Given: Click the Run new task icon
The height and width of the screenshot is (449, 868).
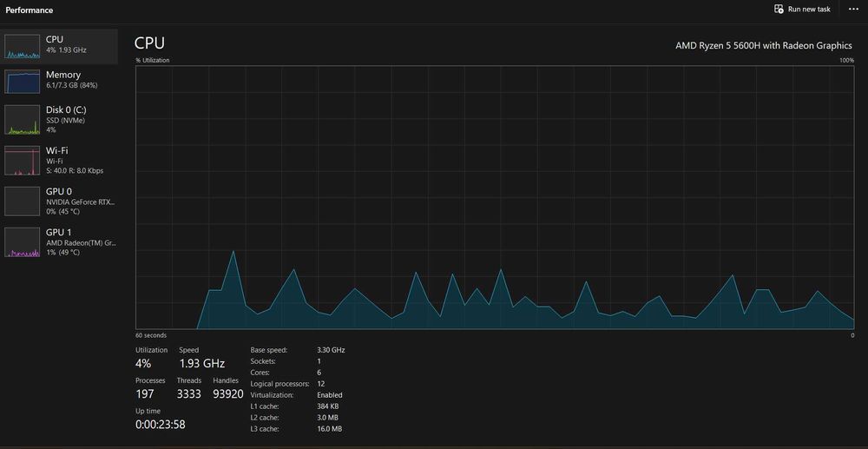Looking at the screenshot, I should pyautogui.click(x=779, y=9).
